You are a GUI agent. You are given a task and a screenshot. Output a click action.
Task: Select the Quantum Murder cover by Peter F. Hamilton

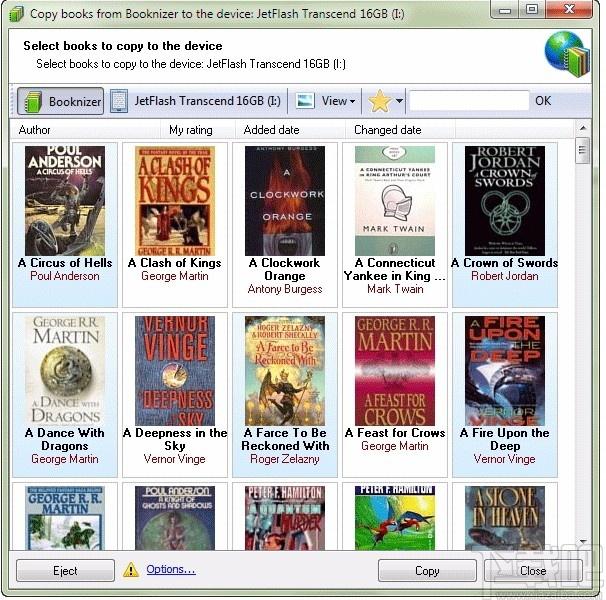[285, 518]
